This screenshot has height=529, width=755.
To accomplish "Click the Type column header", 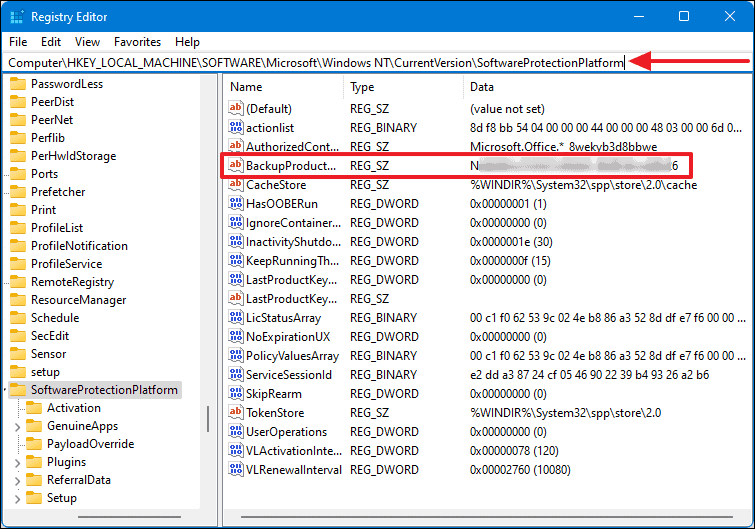I will coord(362,87).
